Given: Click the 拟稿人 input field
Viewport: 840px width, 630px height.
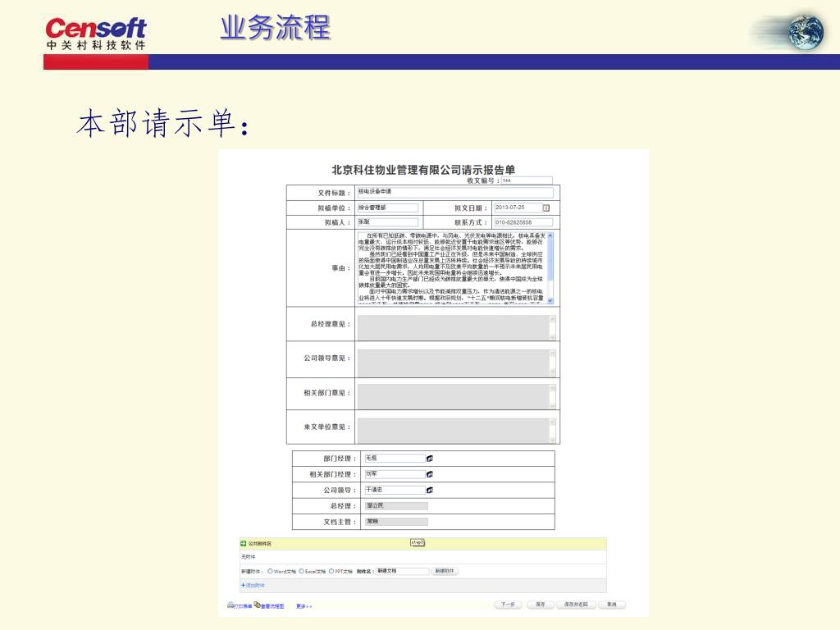Looking at the screenshot, I should pos(388,221).
